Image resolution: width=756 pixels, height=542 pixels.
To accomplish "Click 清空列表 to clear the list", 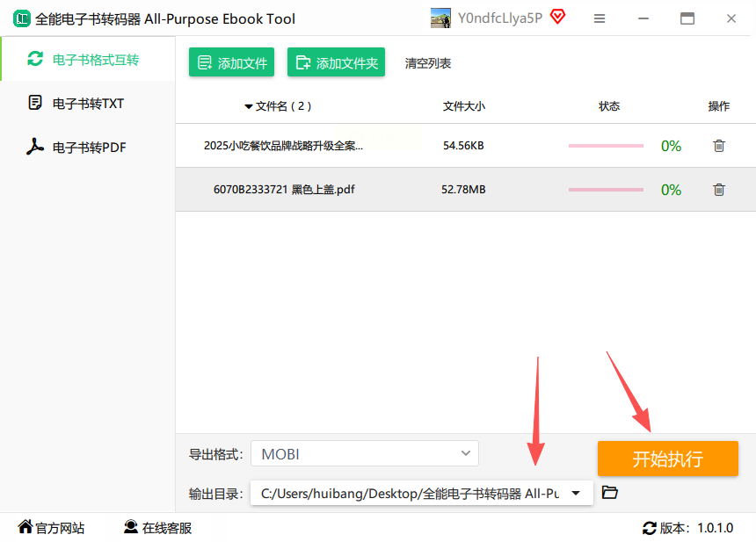I will pos(427,63).
